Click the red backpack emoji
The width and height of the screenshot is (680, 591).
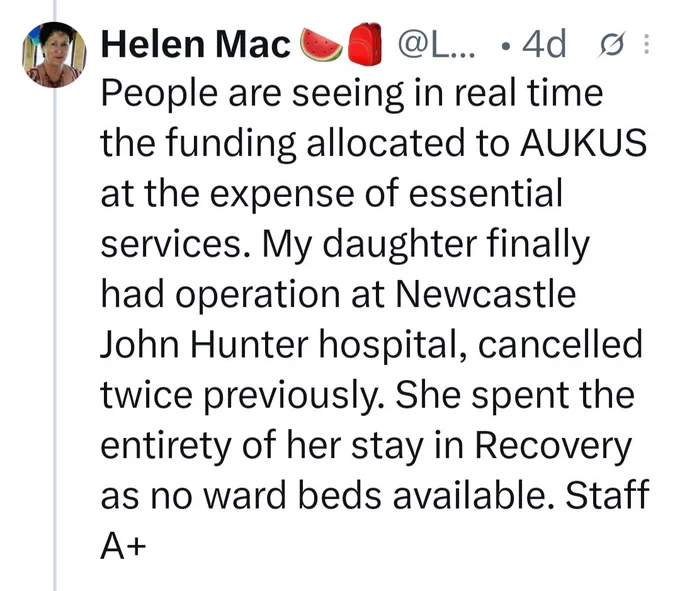365,44
